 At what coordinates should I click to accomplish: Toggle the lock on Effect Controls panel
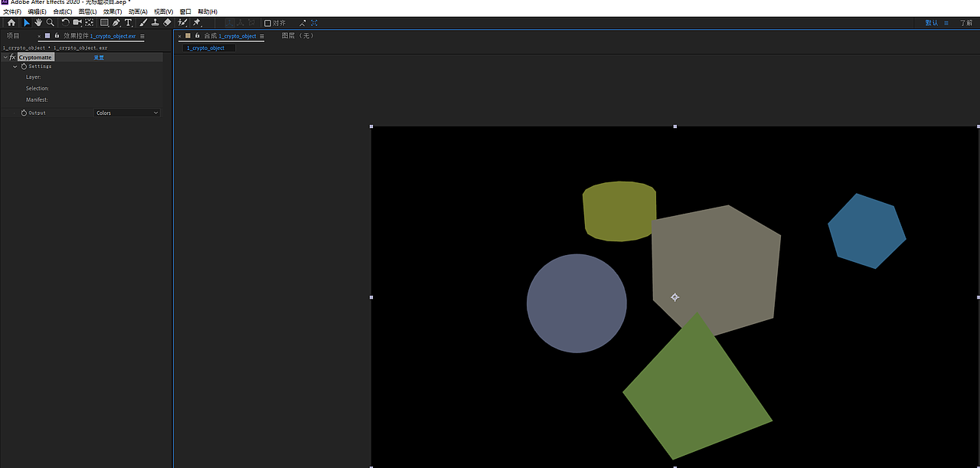(57, 35)
